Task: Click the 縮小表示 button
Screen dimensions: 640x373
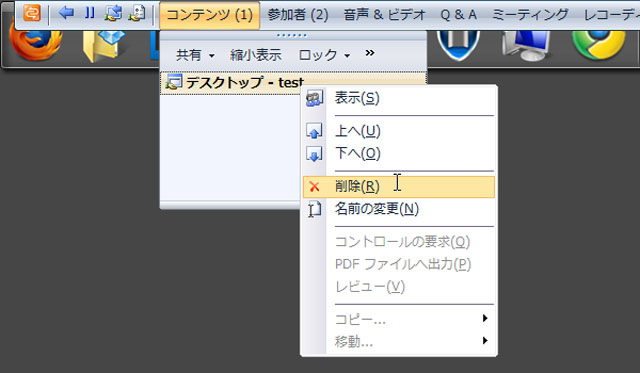Action: (256, 55)
